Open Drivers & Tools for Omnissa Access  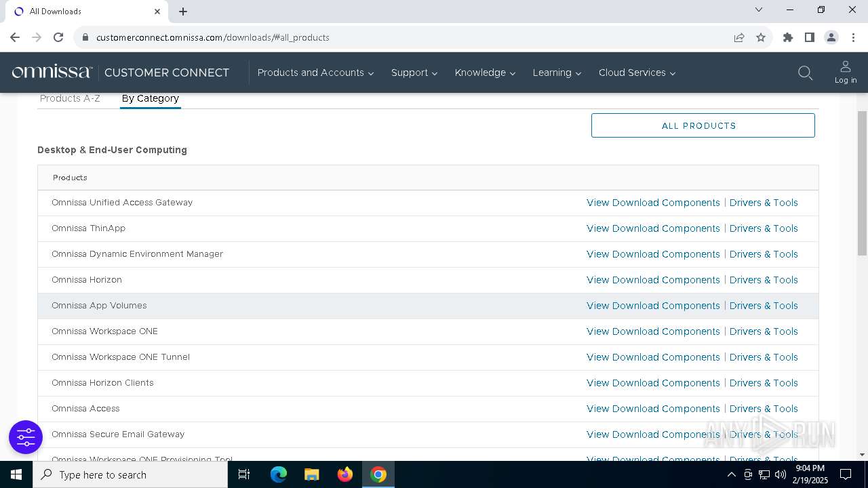pyautogui.click(x=764, y=409)
